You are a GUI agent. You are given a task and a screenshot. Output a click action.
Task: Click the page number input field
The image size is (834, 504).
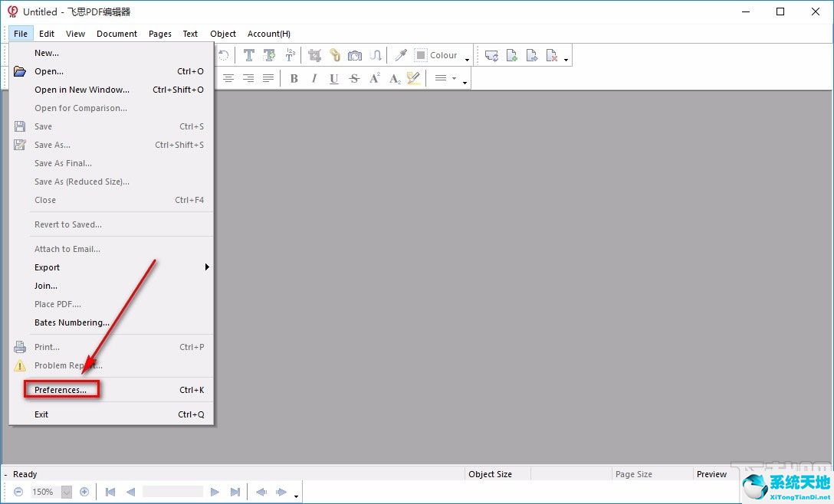(172, 492)
